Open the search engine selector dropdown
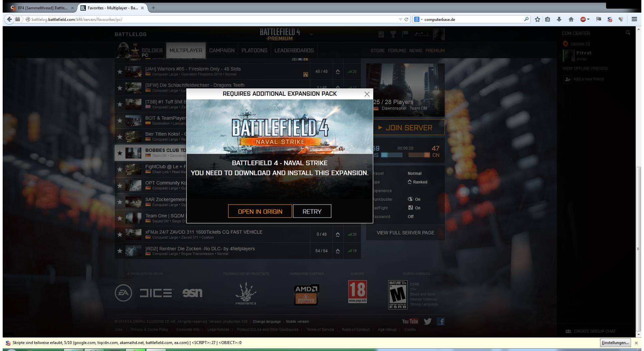Screen dimensions: 644x351 point(418,19)
